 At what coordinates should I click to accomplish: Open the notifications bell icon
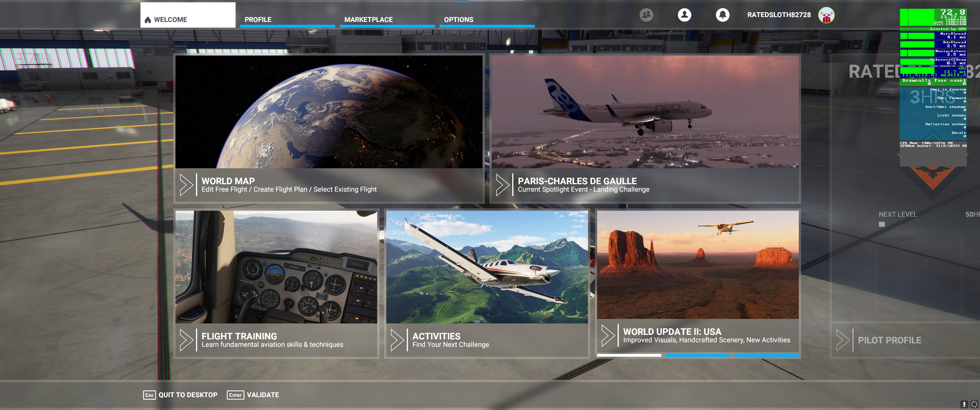(722, 15)
